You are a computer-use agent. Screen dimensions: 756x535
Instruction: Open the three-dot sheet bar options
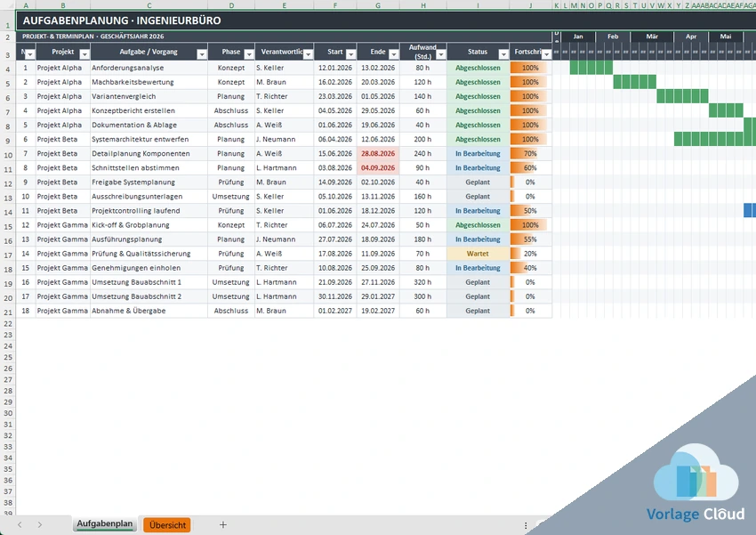point(526,525)
